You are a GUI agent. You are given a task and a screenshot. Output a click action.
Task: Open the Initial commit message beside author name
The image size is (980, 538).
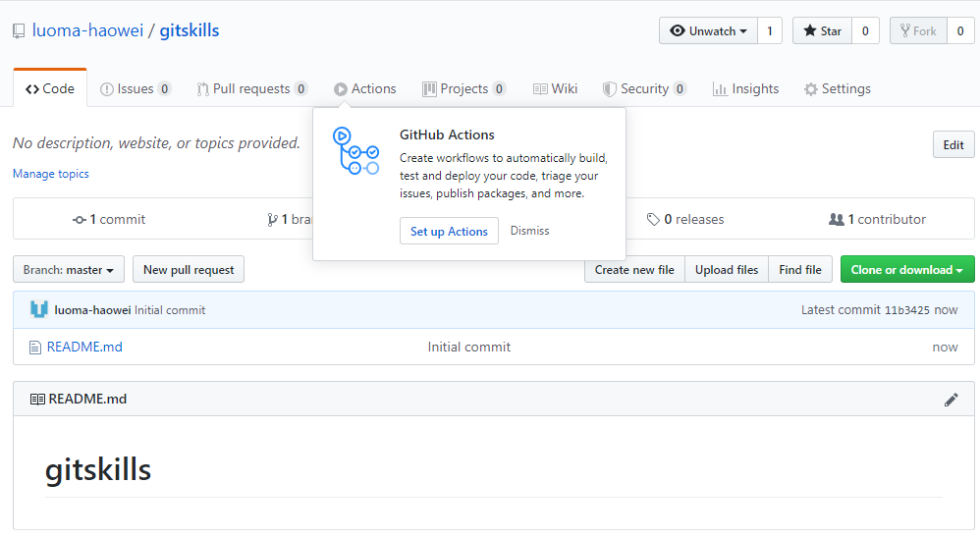click(x=170, y=310)
